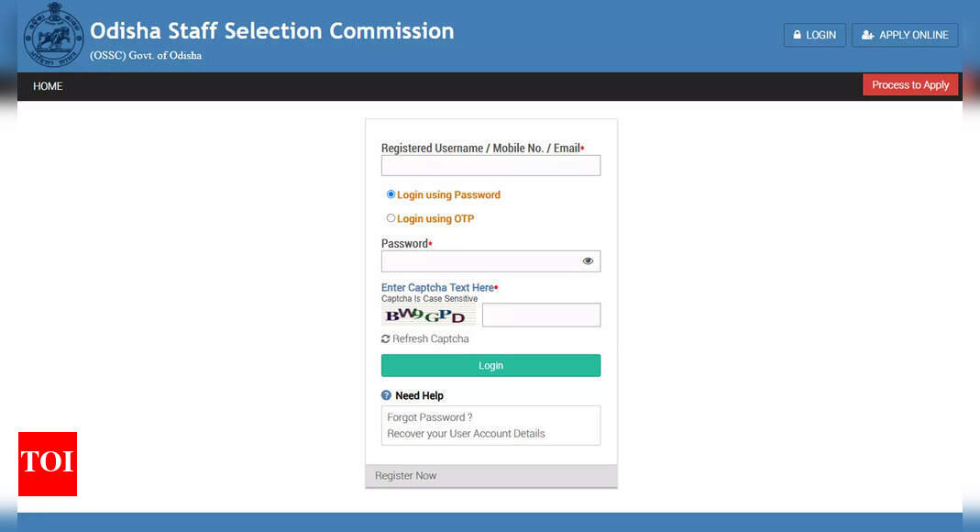Expand the Register Now section
980x532 pixels.
(x=405, y=475)
